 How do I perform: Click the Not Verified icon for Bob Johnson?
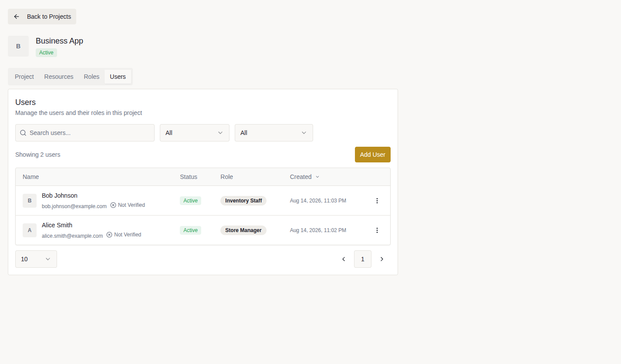(x=113, y=205)
